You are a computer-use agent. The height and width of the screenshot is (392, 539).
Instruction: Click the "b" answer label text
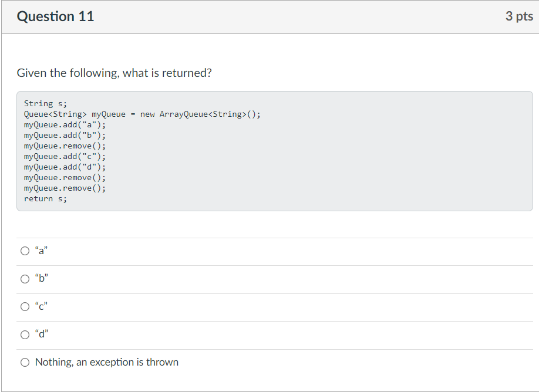pos(42,278)
